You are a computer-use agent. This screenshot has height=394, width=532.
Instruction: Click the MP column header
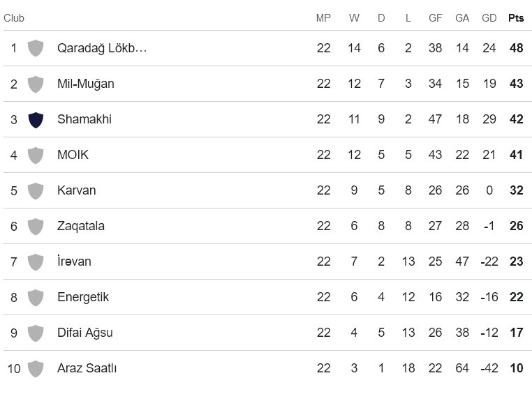(323, 18)
